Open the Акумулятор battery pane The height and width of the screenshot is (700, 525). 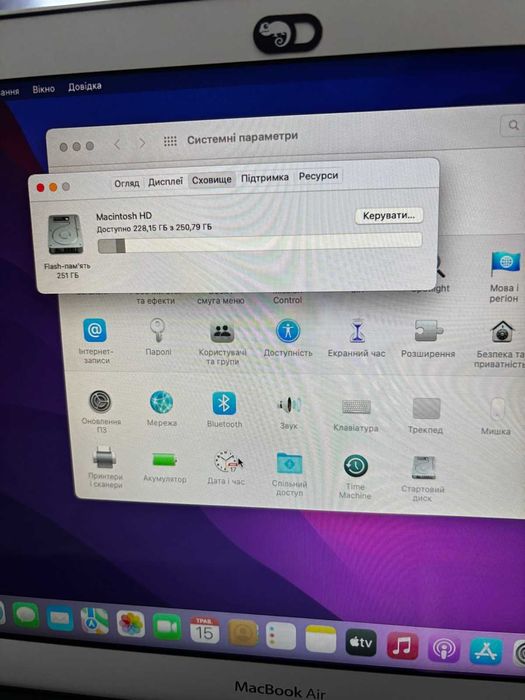click(x=165, y=467)
